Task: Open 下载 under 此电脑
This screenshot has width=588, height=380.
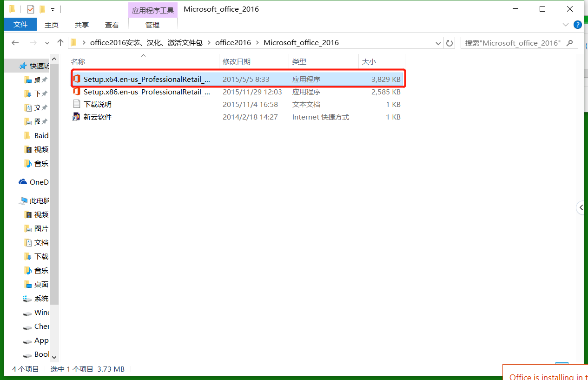Action: [x=36, y=256]
